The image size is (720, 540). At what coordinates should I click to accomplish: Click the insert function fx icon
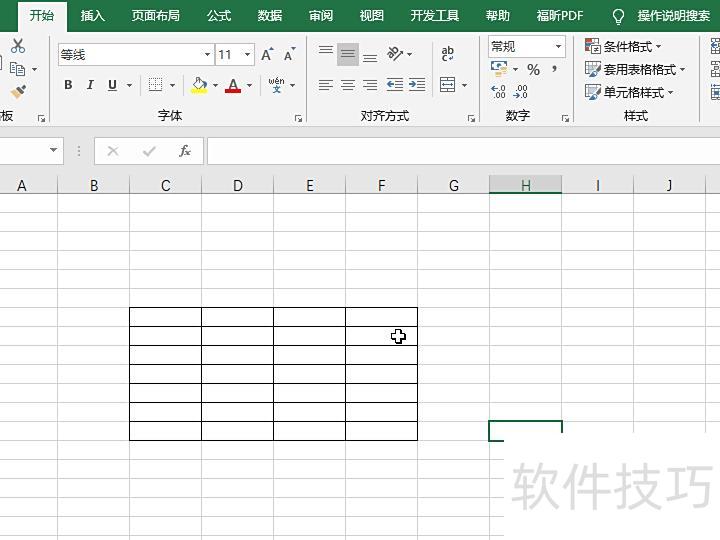click(x=185, y=151)
